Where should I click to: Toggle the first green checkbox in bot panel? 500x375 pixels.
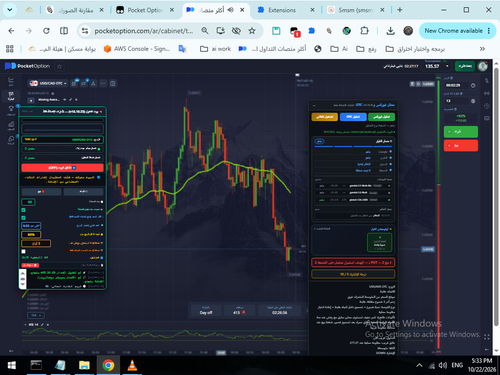(23, 210)
